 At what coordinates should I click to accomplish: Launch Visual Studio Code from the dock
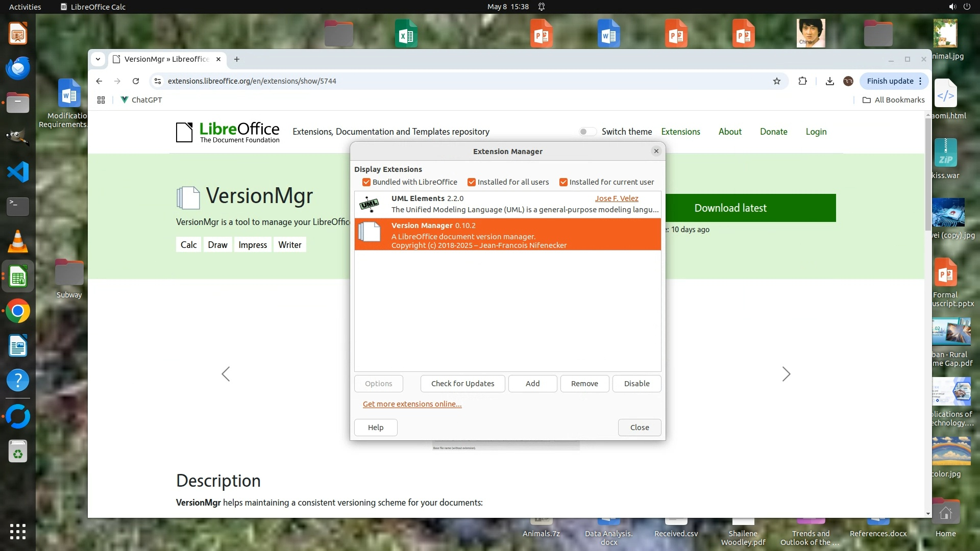18,172
